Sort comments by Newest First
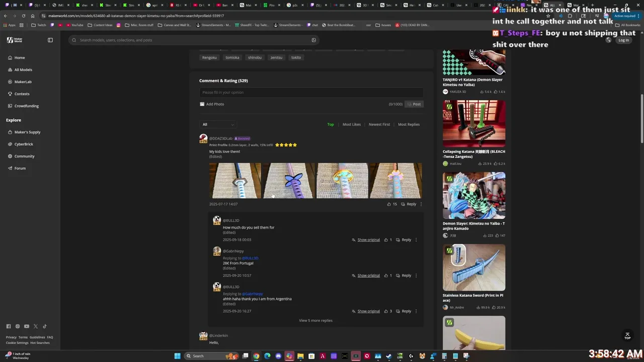644x362 pixels. [379, 125]
